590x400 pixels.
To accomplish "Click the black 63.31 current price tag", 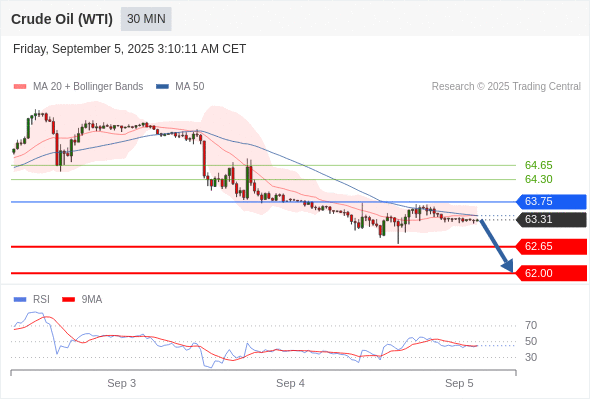I will [551, 219].
